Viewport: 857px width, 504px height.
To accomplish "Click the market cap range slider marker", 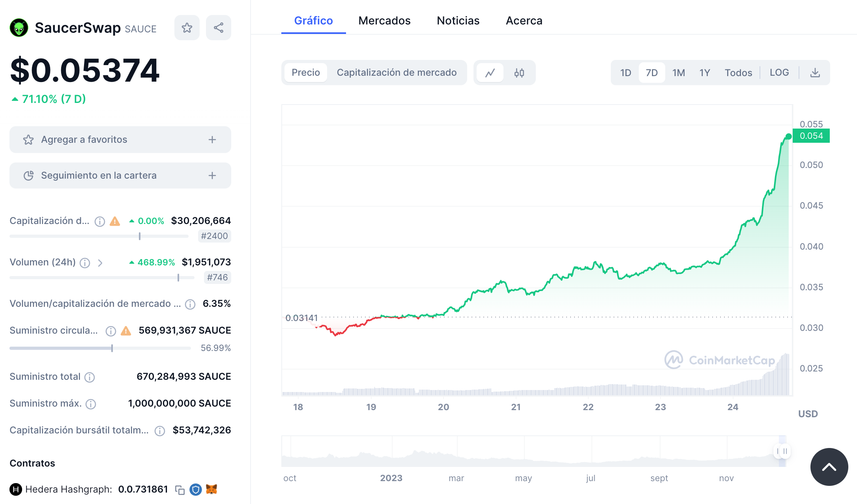I will (140, 236).
